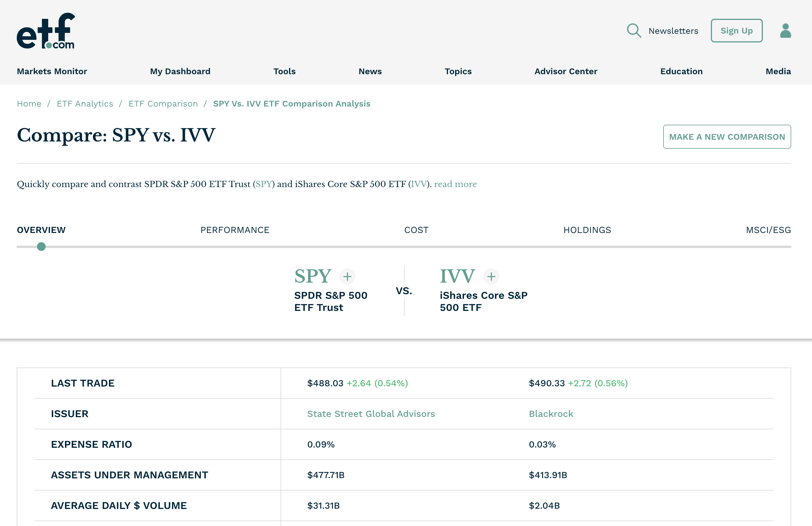Click SPY Vs. IVV ETF Comparison Analysis breadcrumb
This screenshot has height=526, width=812.
pos(292,104)
